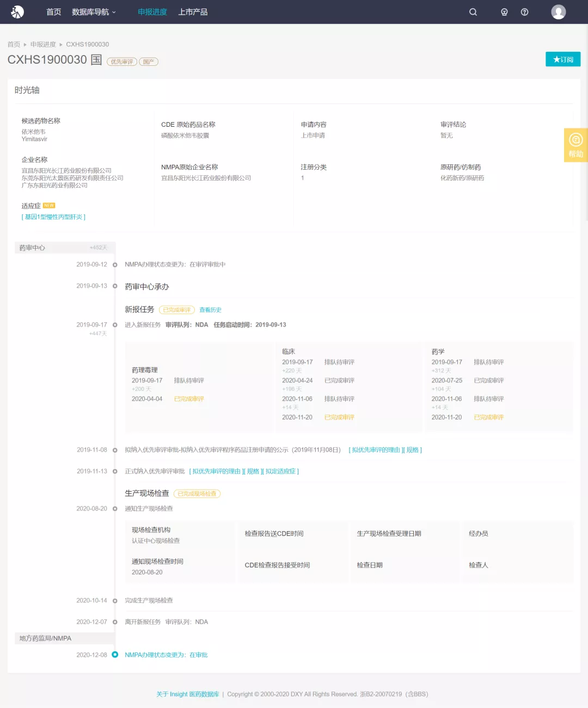Open the user avatar profile menu
This screenshot has width=588, height=708.
(x=559, y=12)
